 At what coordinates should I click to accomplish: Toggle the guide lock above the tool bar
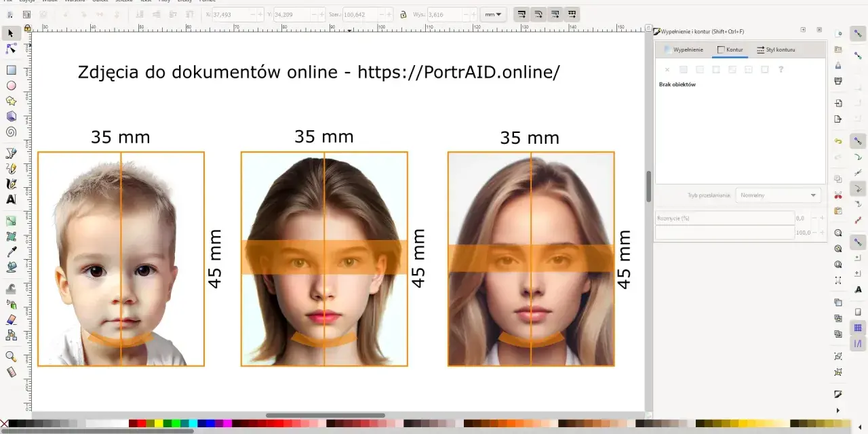pos(27,28)
